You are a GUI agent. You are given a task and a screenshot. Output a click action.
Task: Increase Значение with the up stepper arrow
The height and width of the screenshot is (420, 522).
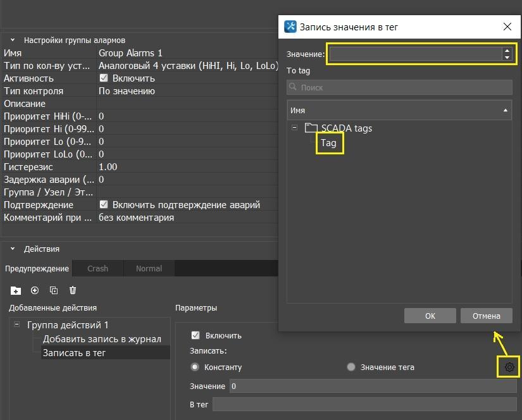[x=506, y=51]
